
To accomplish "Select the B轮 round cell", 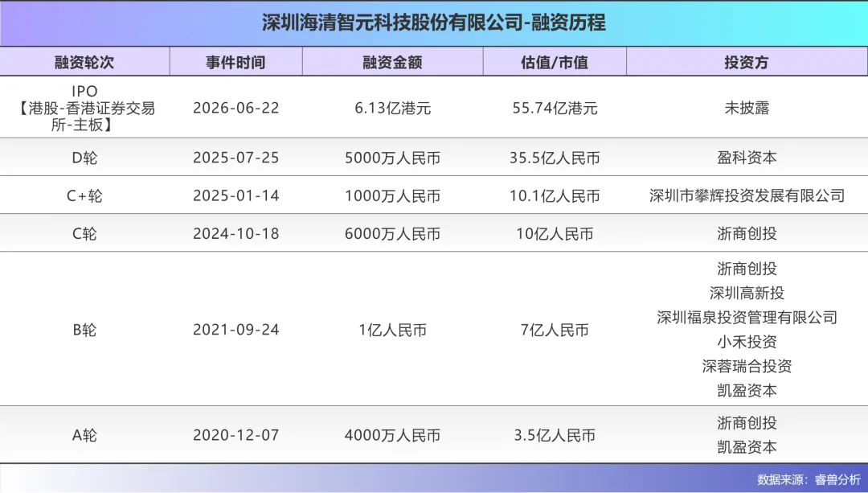I will (84, 331).
